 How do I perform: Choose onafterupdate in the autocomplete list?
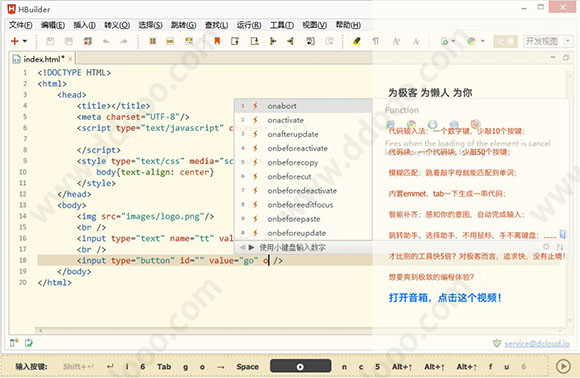(303, 134)
